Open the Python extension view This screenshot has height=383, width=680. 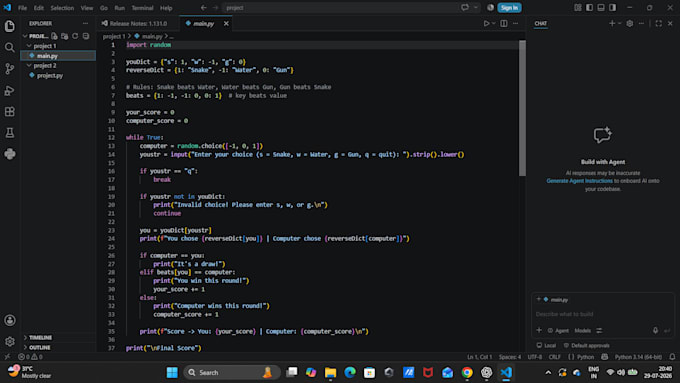pyautogui.click(x=10, y=154)
